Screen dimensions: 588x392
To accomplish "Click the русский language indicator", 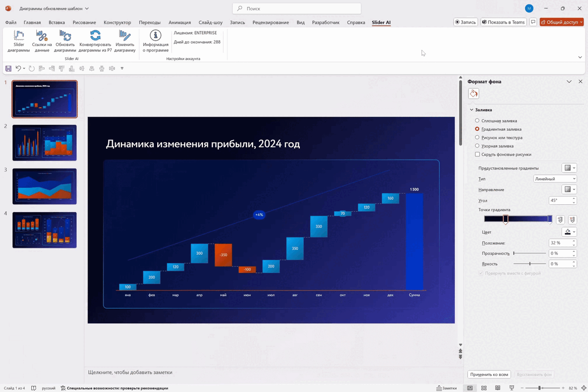I will (x=49, y=388).
